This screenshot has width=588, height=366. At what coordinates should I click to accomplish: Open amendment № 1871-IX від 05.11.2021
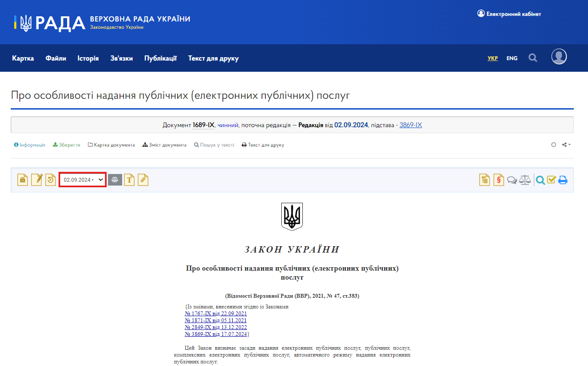(216, 320)
